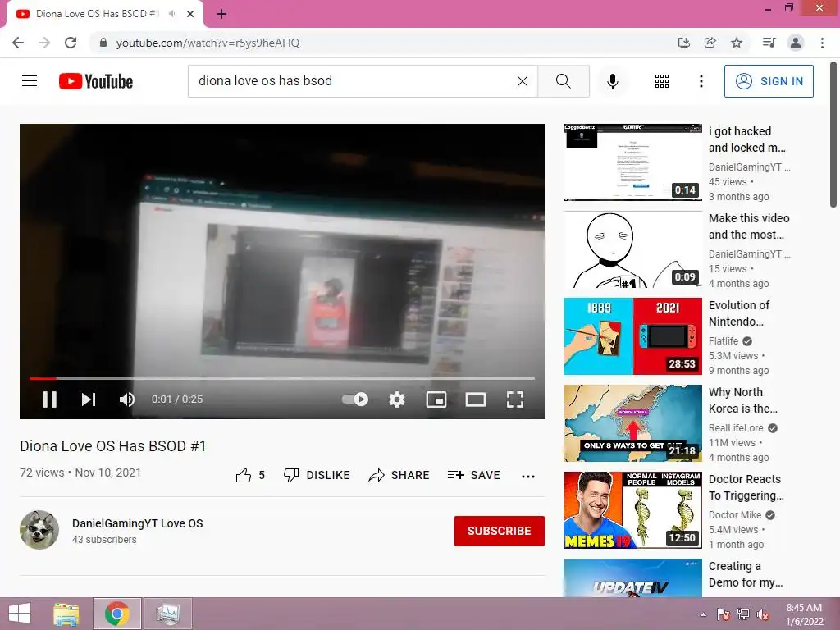Open YouTube settings three-dot menu
Screen dimensions: 840x630
coord(701,81)
